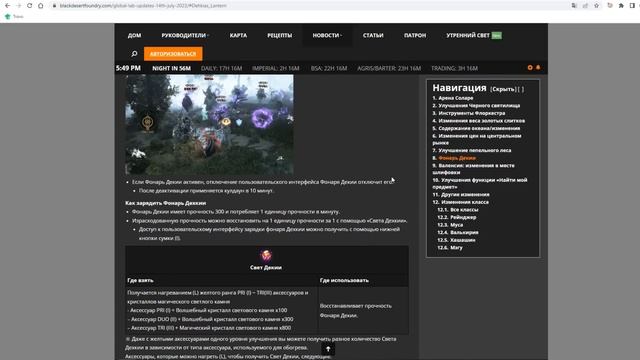This screenshot has height=360, width=640.
Task: Open the extensions puzzle icon
Action: (621, 6)
